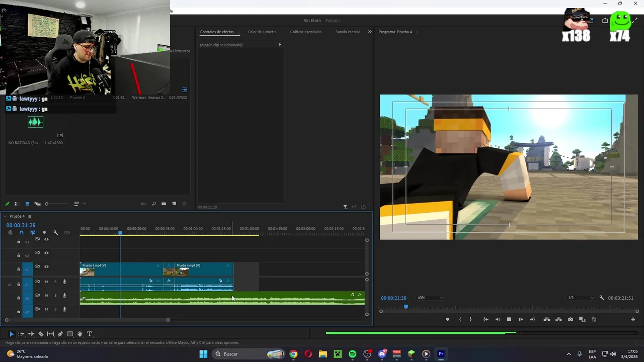Switch to Color de Lumetri tab
Image resolution: width=644 pixels, height=362 pixels.
coord(262,32)
